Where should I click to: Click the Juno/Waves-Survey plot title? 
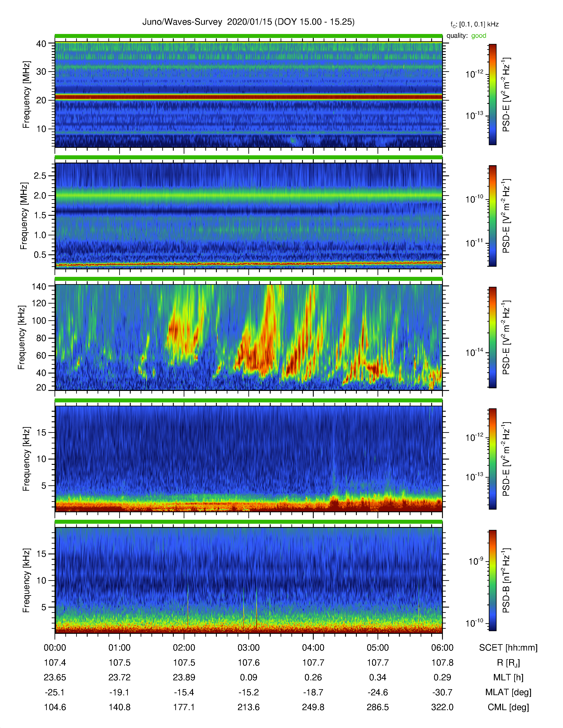[x=248, y=22]
